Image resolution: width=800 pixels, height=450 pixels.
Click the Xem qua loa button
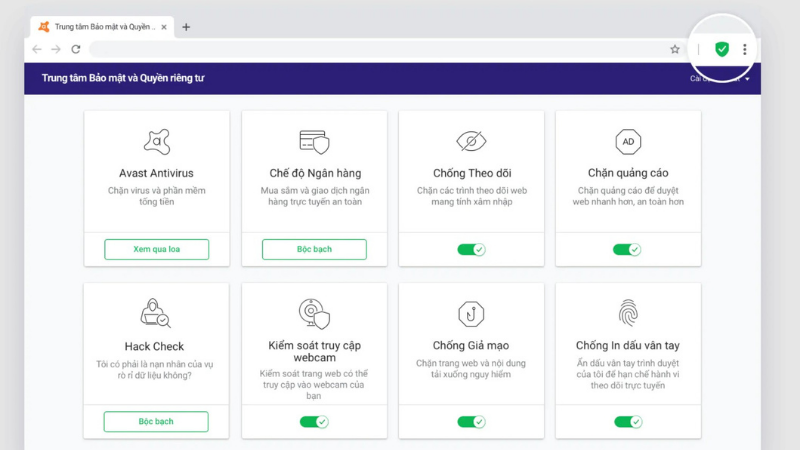[157, 249]
